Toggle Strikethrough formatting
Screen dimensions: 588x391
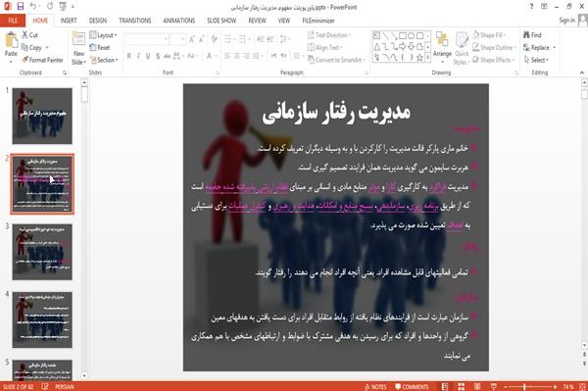[167, 56]
